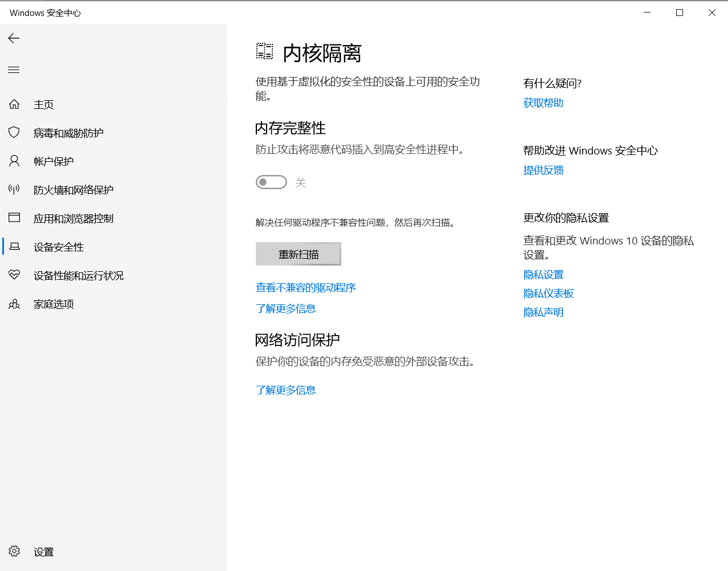728x571 pixels.
Task: Click the 内存完整性 heading
Action: click(291, 128)
